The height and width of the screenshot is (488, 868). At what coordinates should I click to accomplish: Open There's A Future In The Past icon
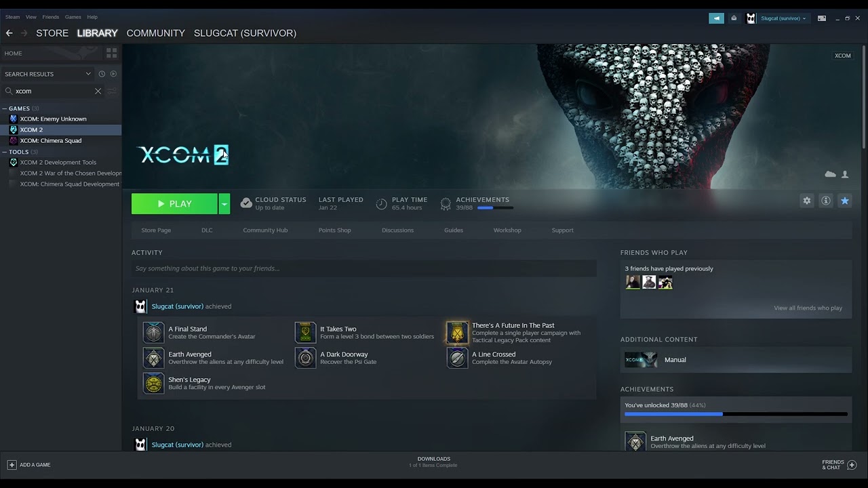click(x=457, y=332)
